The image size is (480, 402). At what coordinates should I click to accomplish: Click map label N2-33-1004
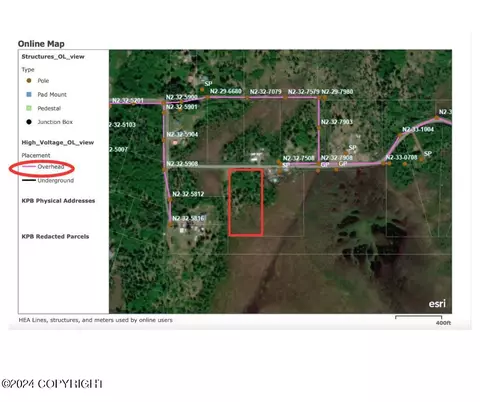[418, 129]
